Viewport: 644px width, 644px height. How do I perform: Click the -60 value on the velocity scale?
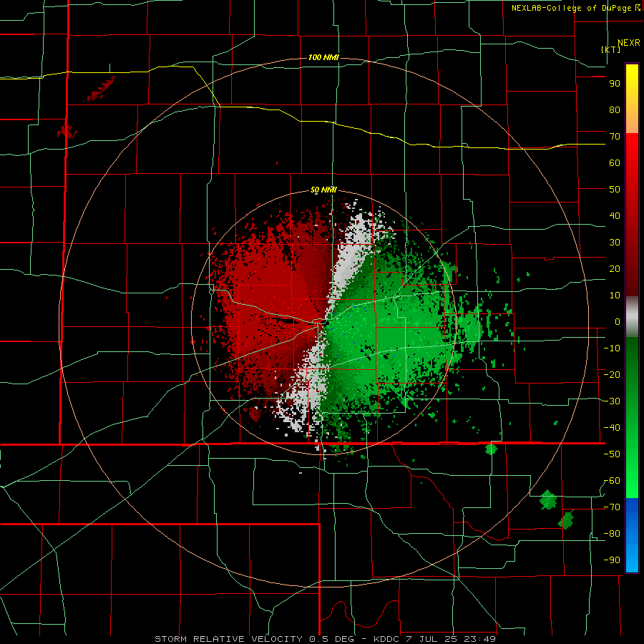point(612,481)
